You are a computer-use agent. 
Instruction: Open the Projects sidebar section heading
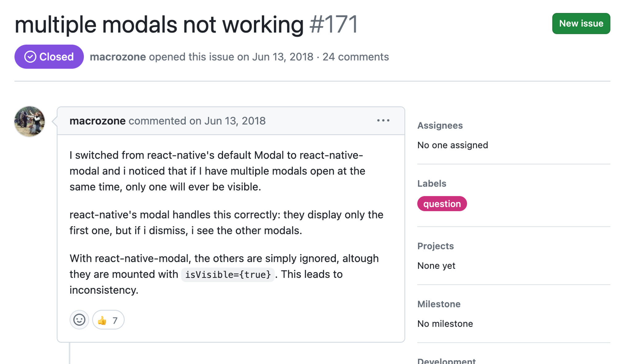click(x=435, y=246)
